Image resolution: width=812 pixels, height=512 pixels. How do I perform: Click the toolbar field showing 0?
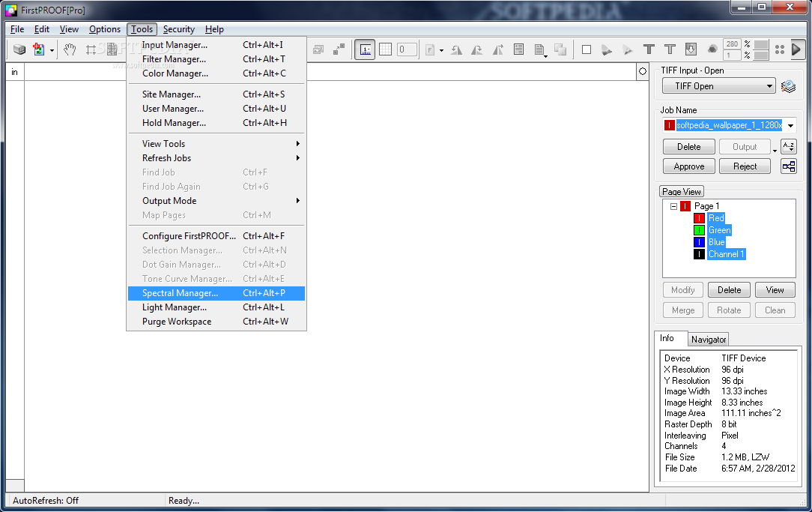pos(407,49)
